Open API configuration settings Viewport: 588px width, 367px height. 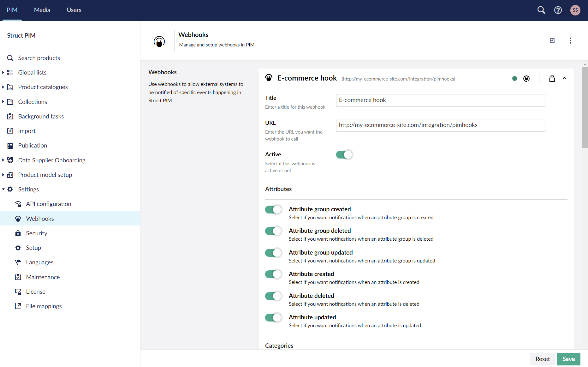click(49, 204)
